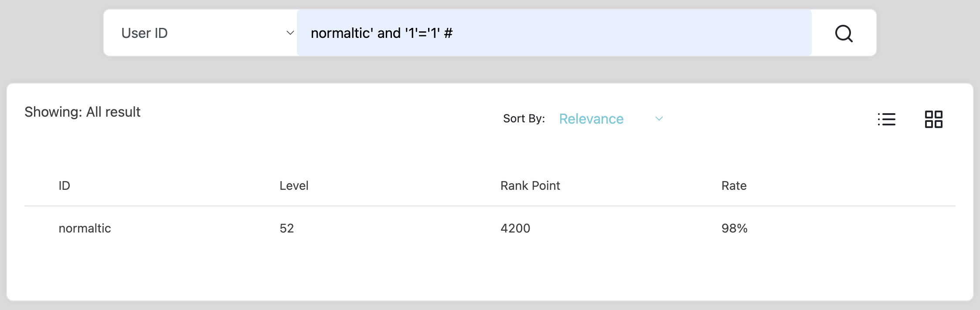This screenshot has width=980, height=310.
Task: Click the Level column header
Action: pyautogui.click(x=294, y=186)
